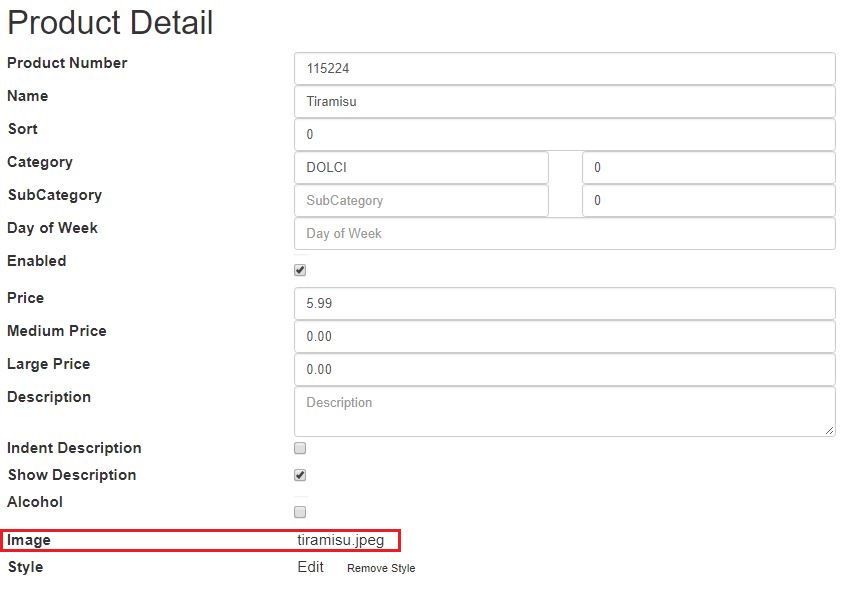Select the Name field containing Tiramisu
This screenshot has height=597, width=860.
565,102
